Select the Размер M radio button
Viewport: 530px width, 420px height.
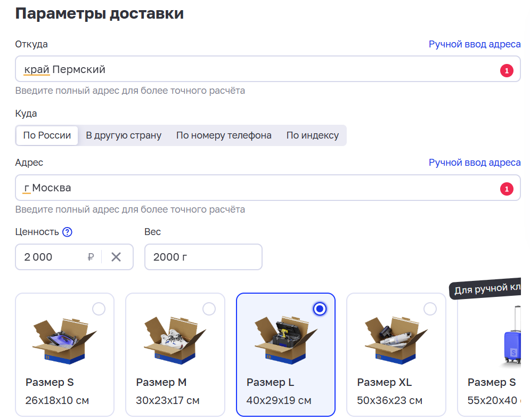pos(210,309)
